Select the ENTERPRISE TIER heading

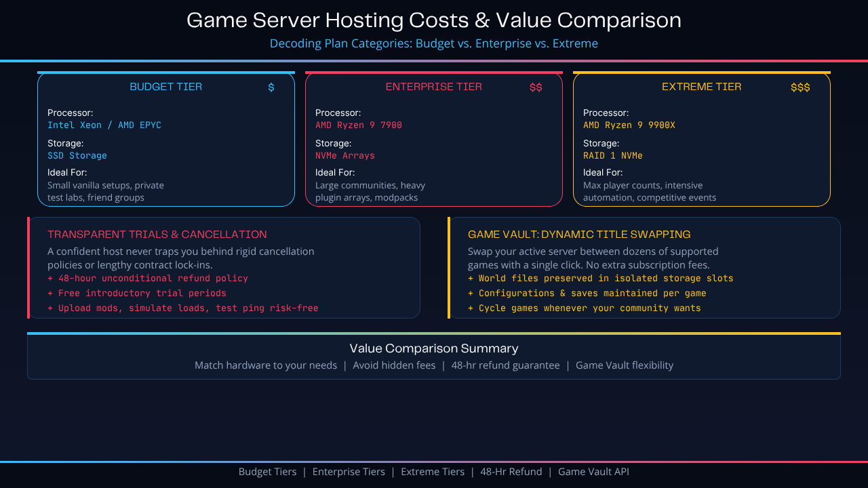[434, 87]
